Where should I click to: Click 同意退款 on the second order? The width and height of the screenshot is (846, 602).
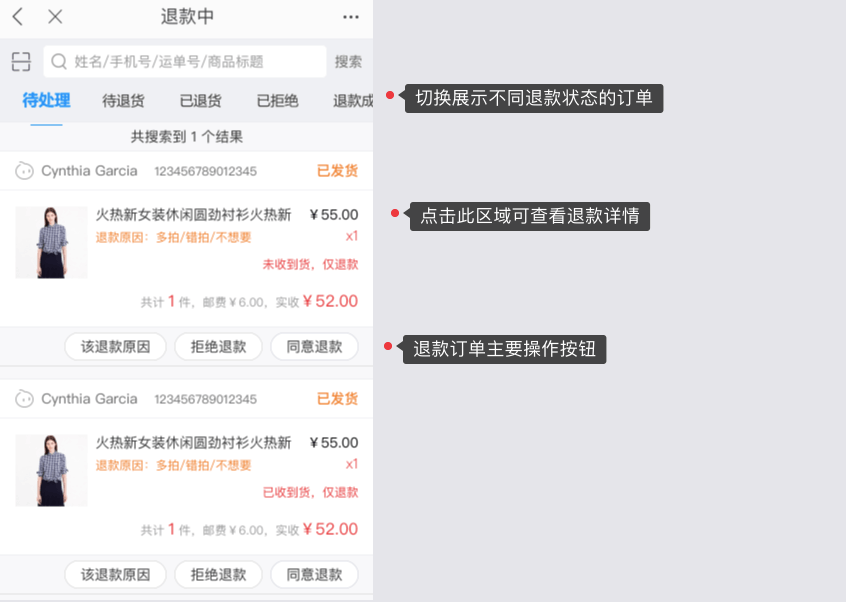click(x=315, y=574)
